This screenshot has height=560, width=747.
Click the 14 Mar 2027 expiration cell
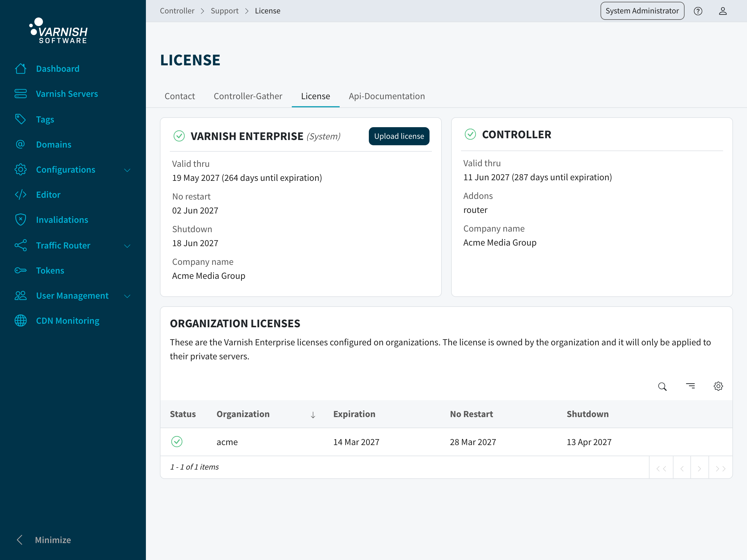click(x=356, y=442)
